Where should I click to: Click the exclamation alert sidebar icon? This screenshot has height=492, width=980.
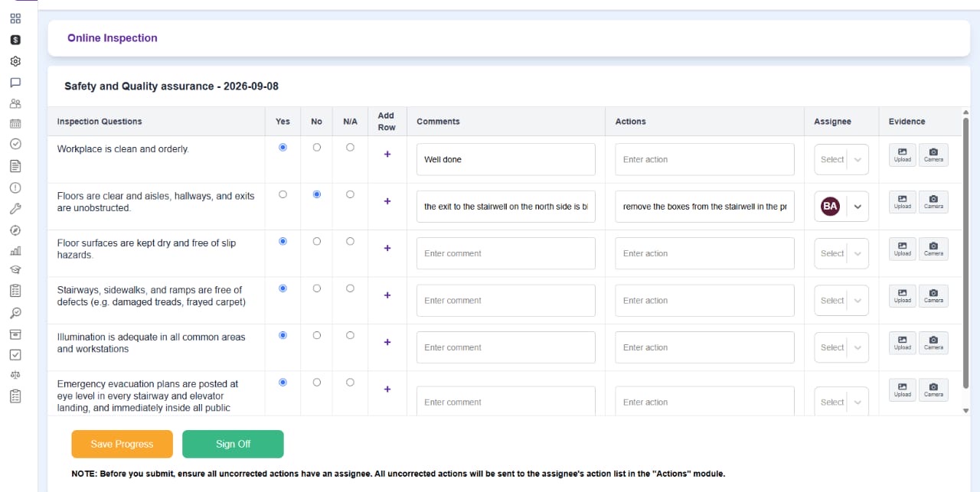coord(15,187)
